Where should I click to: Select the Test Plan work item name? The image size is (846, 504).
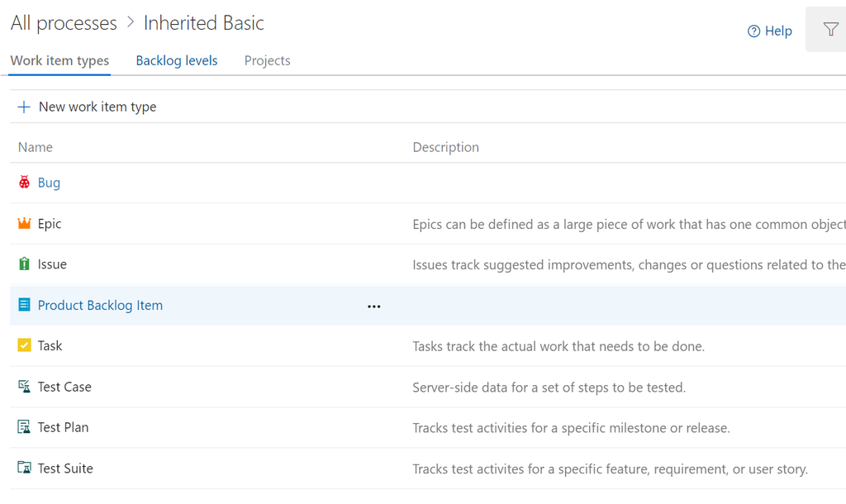(63, 427)
